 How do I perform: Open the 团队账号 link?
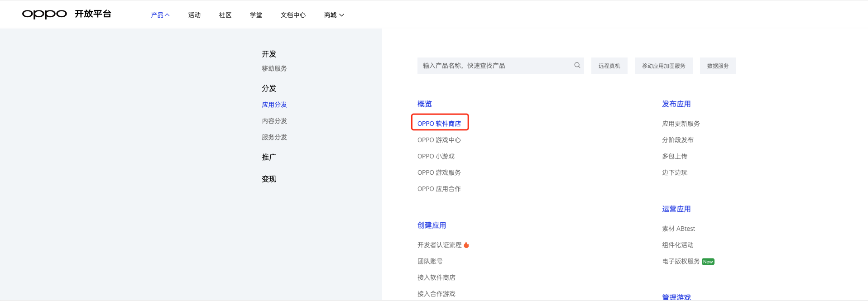(x=430, y=261)
